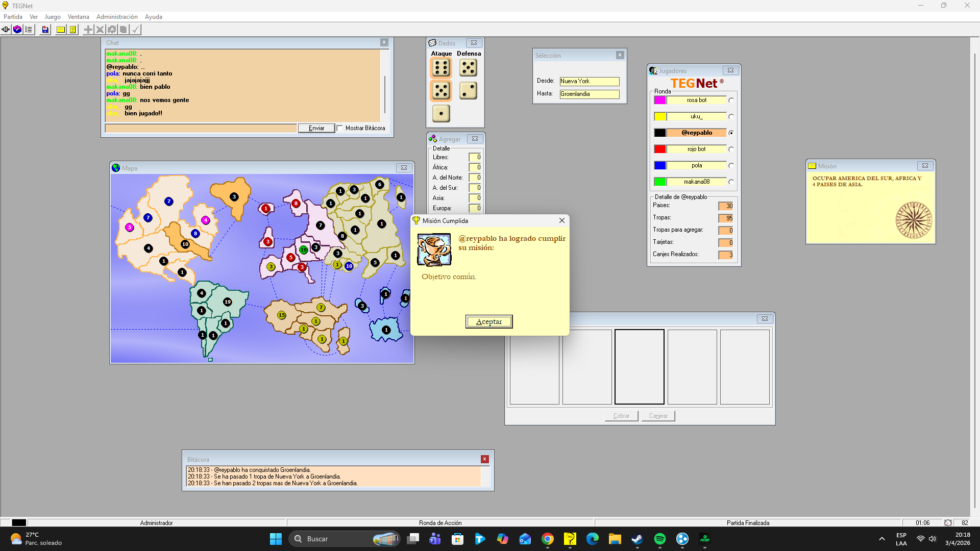This screenshot has height=551, width=980.
Task: Open the Administración menu
Action: [117, 17]
